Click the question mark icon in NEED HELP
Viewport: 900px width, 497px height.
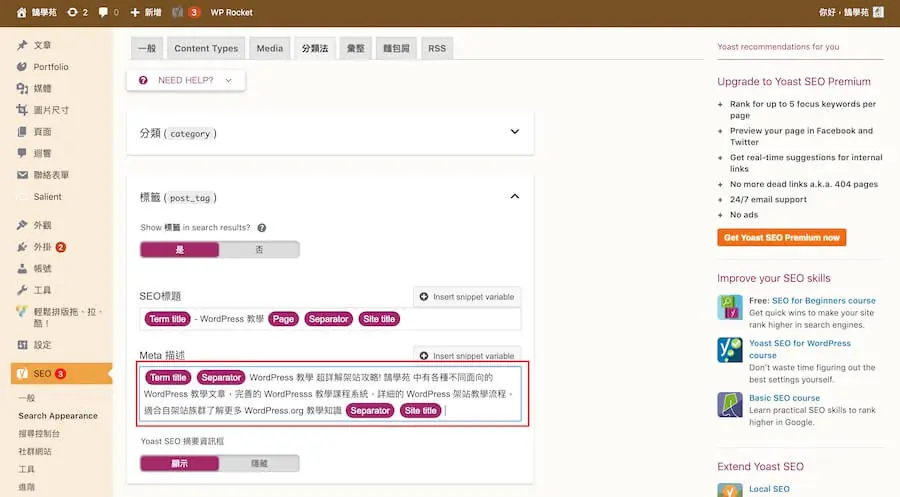[x=143, y=80]
